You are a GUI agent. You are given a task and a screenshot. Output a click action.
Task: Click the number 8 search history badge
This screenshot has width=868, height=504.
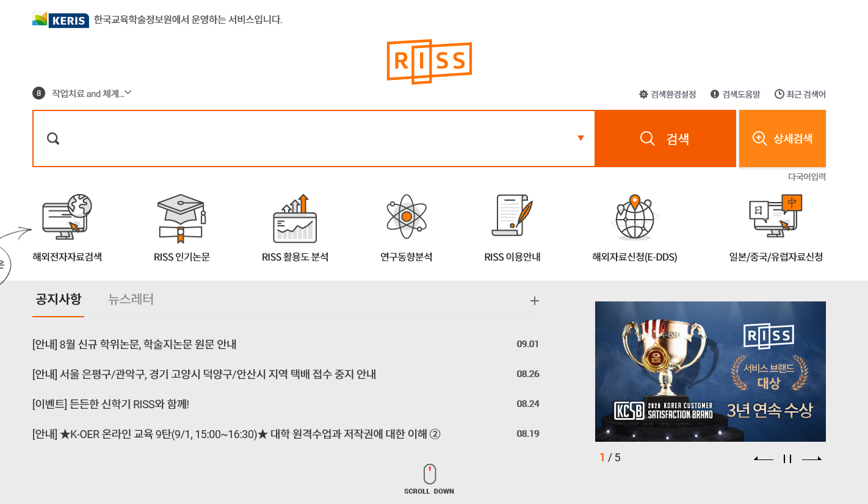point(39,93)
